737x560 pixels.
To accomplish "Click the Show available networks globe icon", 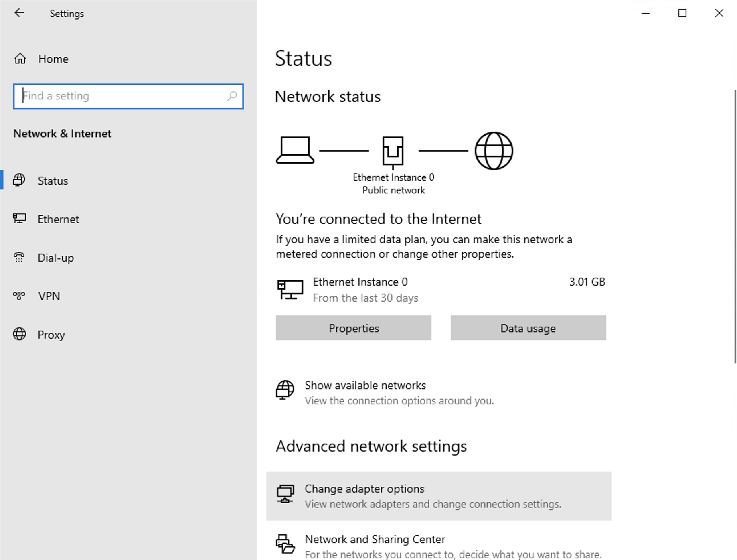I will (285, 390).
